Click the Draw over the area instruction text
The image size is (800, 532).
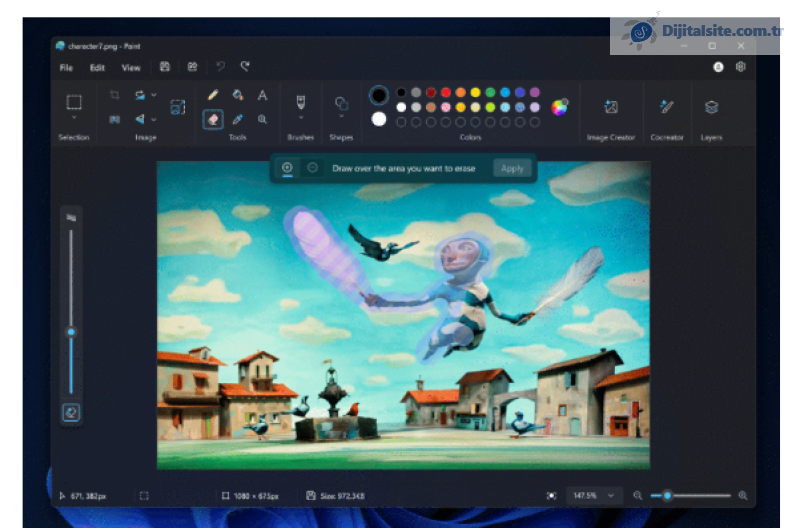point(404,168)
